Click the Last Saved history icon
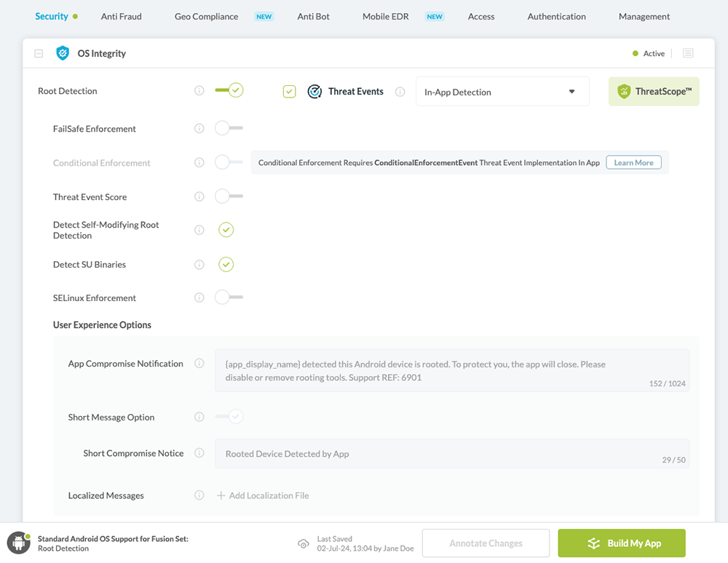This screenshot has width=728, height=563. pyautogui.click(x=304, y=543)
